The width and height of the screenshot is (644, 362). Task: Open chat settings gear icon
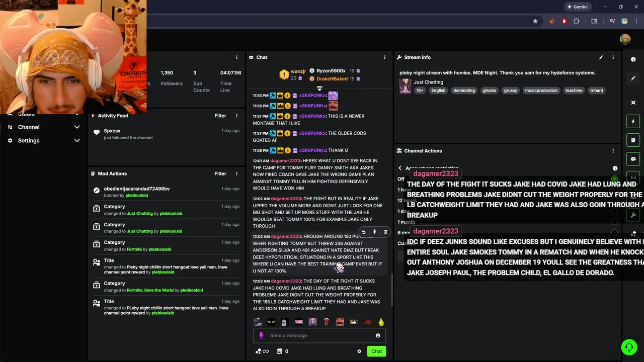[x=359, y=351]
